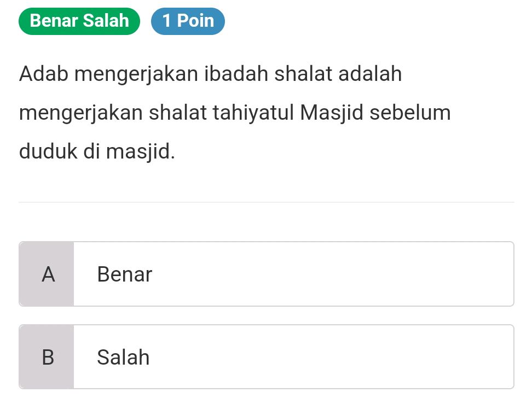Tap the first answer card
The width and height of the screenshot is (532, 398).
click(268, 273)
